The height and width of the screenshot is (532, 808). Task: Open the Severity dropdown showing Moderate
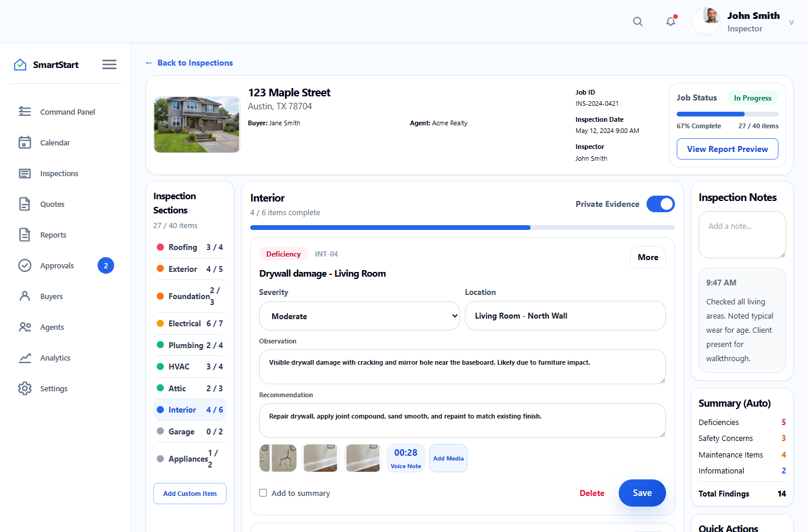360,316
